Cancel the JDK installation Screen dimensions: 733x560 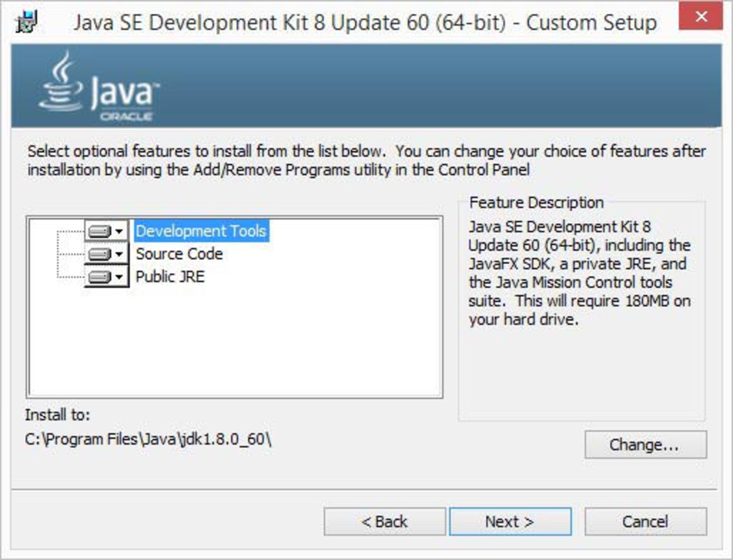pos(646,521)
